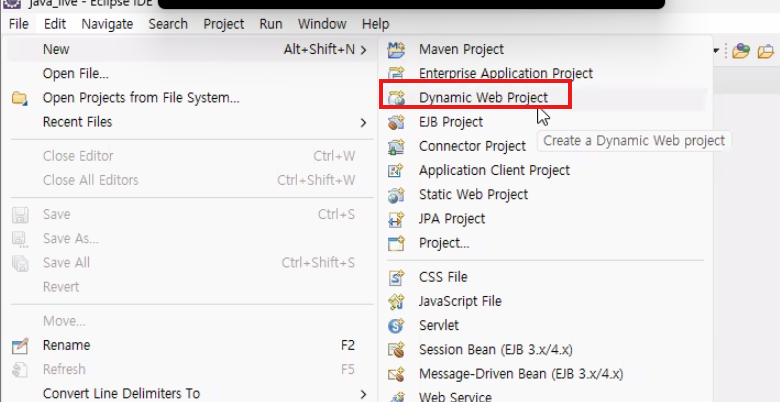780x402 pixels.
Task: Click the Session Bean icon
Action: (396, 350)
